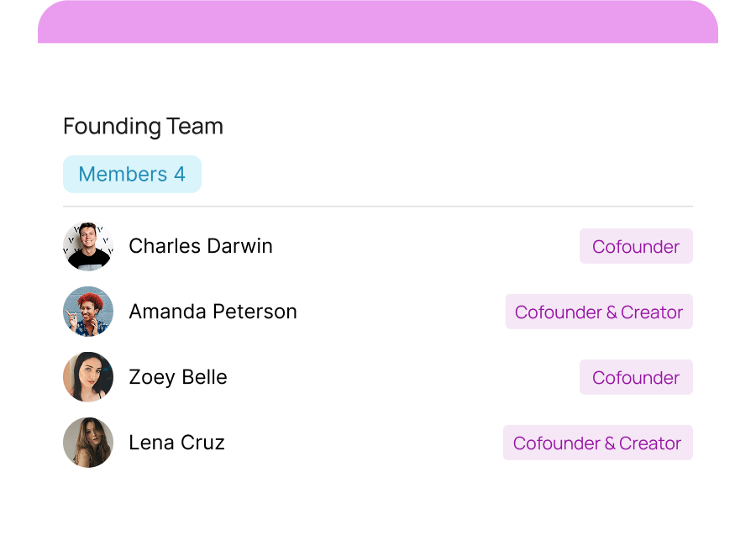Click the row for Zoey Belle

click(x=378, y=377)
